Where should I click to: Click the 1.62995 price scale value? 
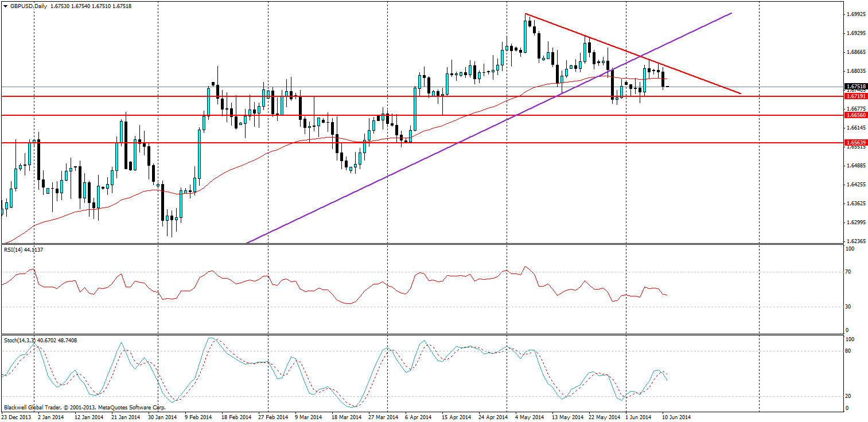[855, 222]
